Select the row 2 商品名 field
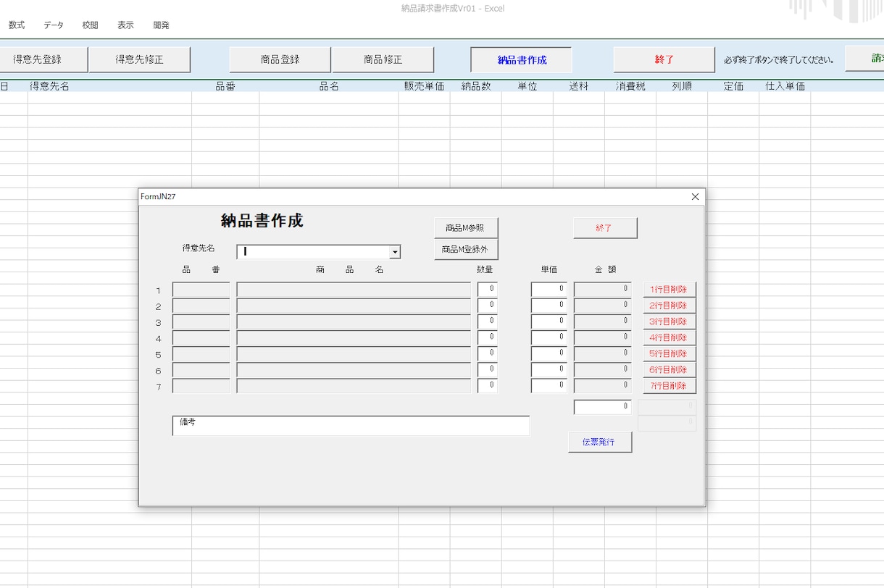Screen dimensions: 884x588 tap(354, 306)
